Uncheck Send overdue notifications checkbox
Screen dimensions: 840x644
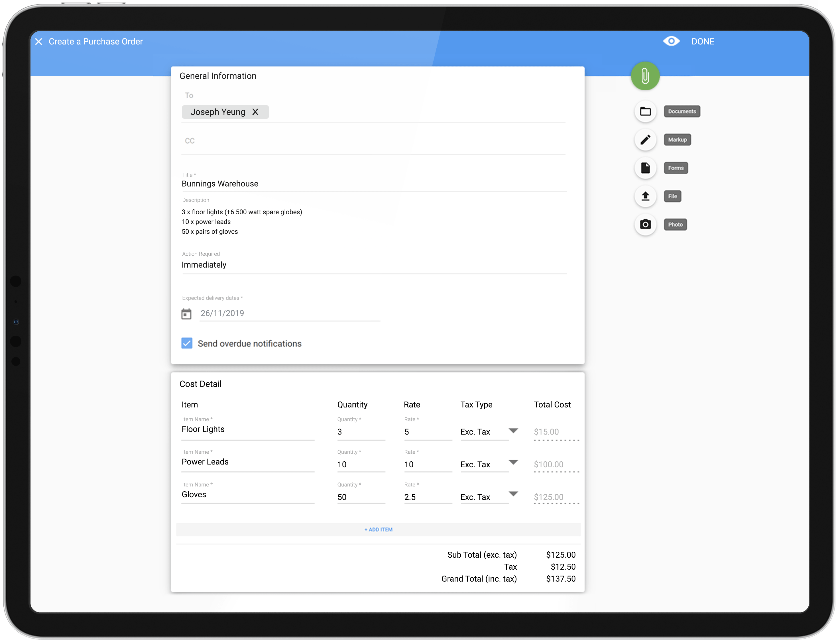[x=187, y=343]
